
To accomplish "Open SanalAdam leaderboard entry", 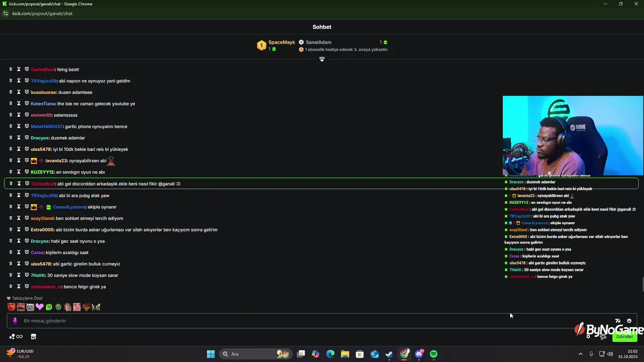I will pyautogui.click(x=318, y=42).
